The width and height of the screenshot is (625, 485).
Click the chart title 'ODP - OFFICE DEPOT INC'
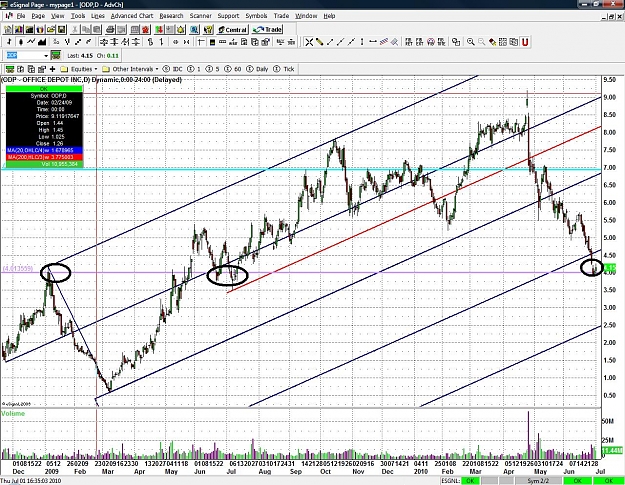tap(43, 80)
